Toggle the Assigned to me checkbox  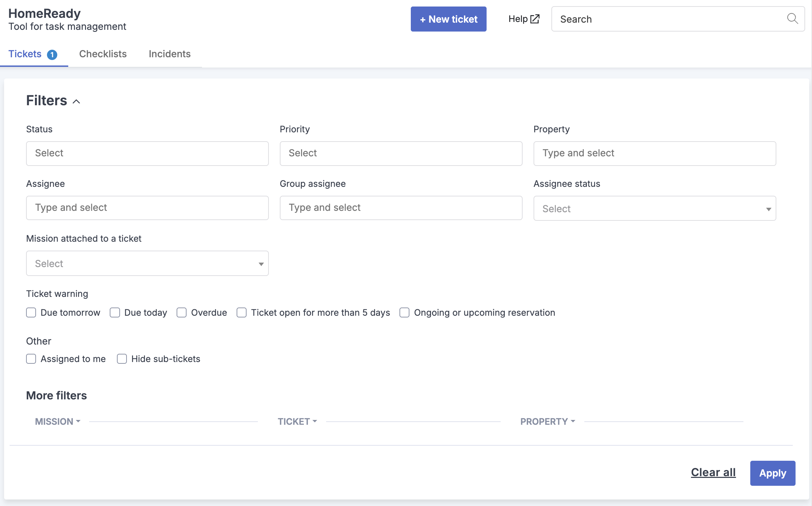[x=31, y=359]
